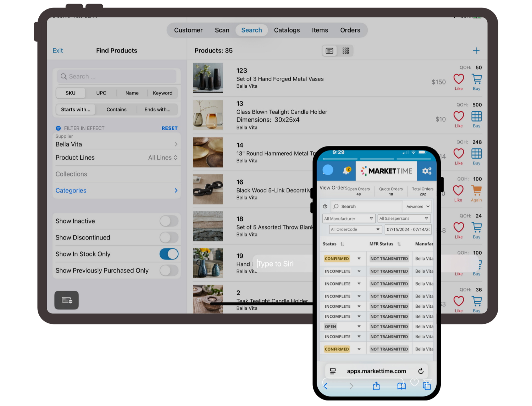532x406 pixels.
Task: Click the product search field
Action: pyautogui.click(x=117, y=77)
